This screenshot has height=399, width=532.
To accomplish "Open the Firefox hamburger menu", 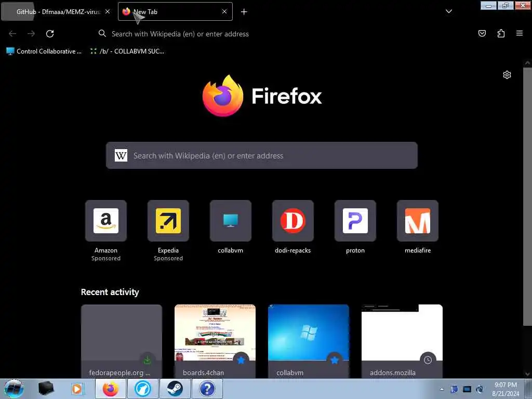I will [520, 33].
